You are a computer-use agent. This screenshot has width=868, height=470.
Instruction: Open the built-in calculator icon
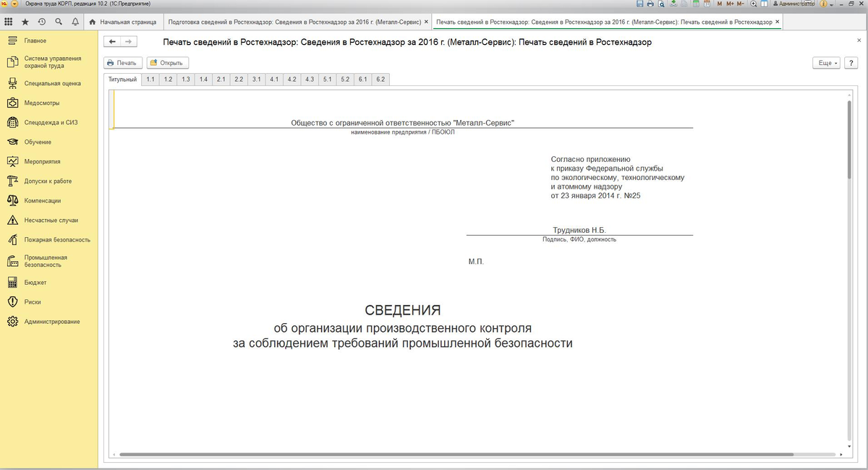pyautogui.click(x=695, y=4)
